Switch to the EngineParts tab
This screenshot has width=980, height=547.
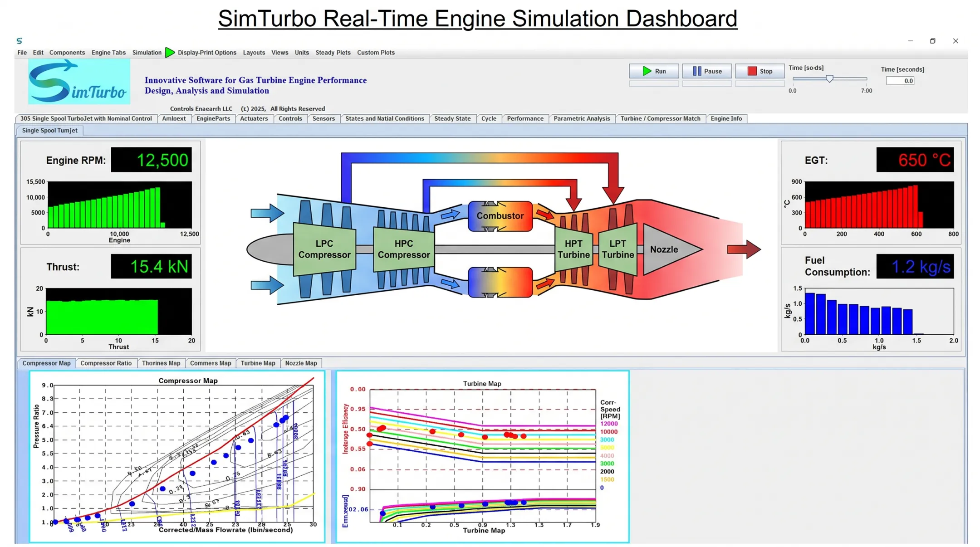tap(213, 119)
